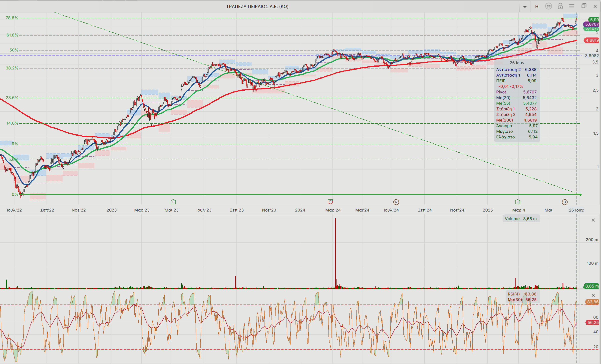Click dividend D marker near Ιουλ'24
This screenshot has height=364, width=601.
[396, 202]
